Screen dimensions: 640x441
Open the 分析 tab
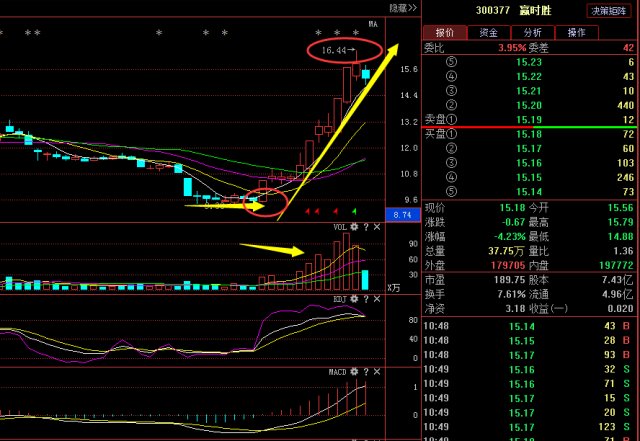coord(532,33)
